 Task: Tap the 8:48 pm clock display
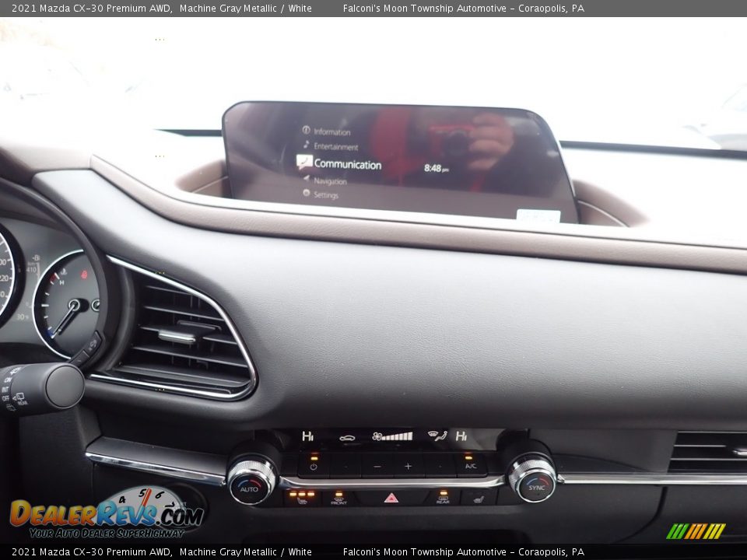click(436, 168)
